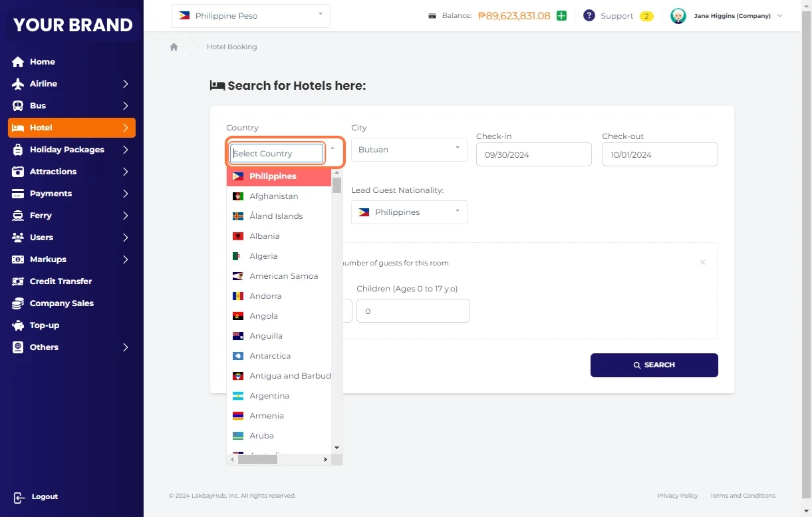Screen dimensions: 812x517
Task: Choose Argentina from the country list
Action: click(269, 396)
